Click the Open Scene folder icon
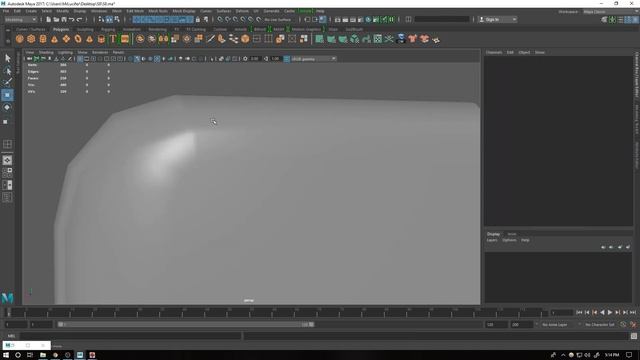This screenshot has width=640, height=360. 56,20
